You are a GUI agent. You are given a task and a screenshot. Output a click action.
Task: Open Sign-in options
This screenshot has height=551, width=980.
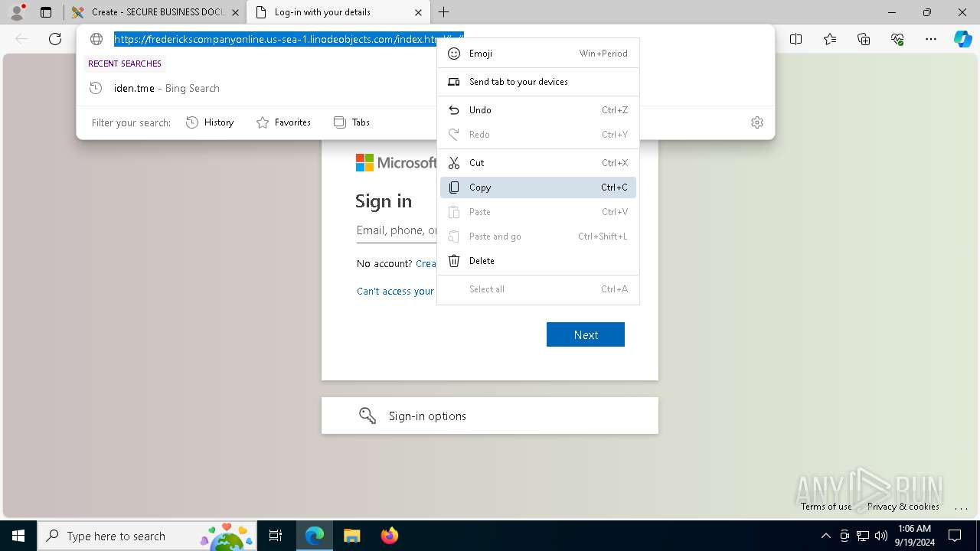pos(490,416)
